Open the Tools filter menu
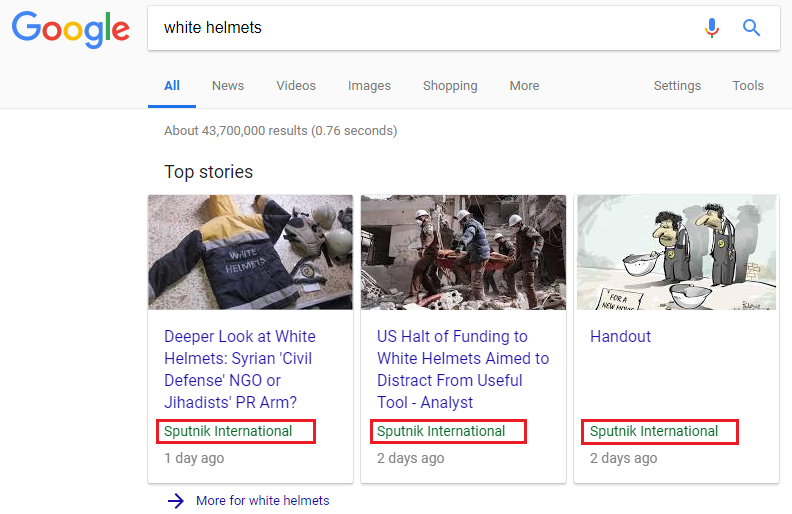The image size is (792, 514). 748,86
